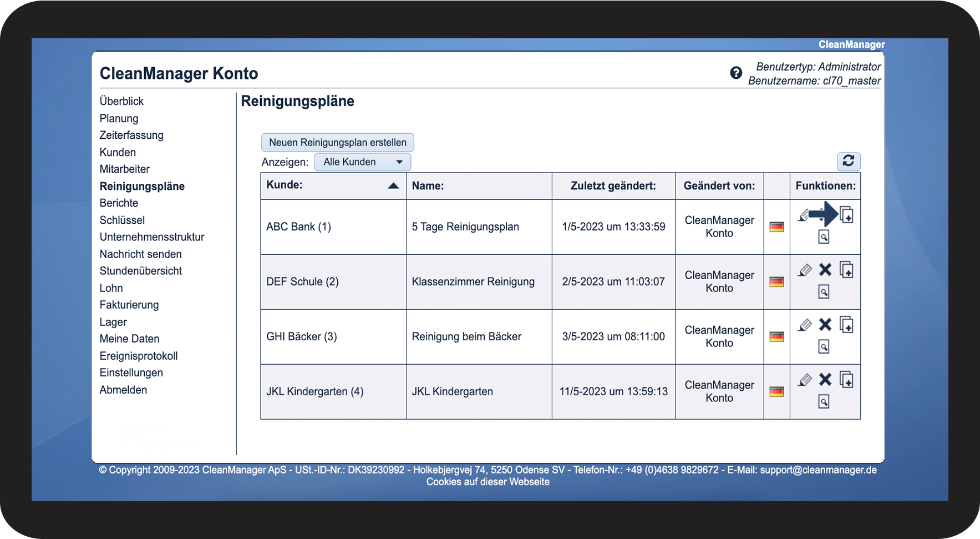Image resolution: width=980 pixels, height=539 pixels.
Task: Delete the JKL Kindergarten plan
Action: coord(825,379)
